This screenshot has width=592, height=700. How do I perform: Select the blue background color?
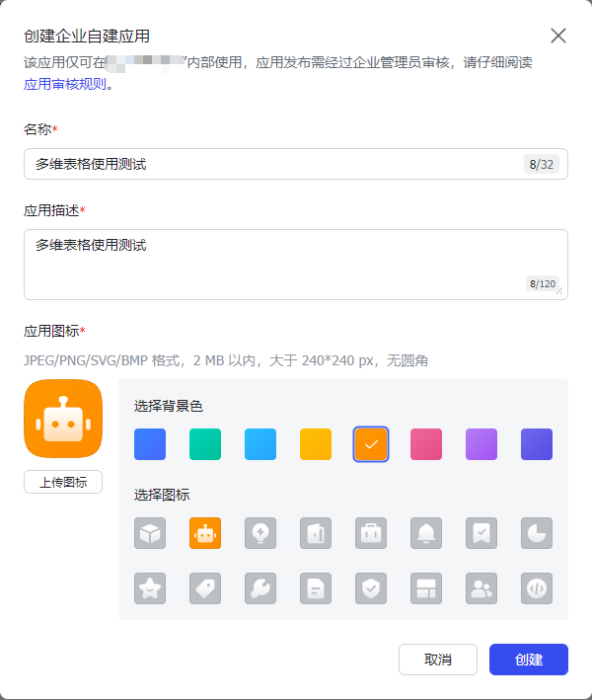(x=150, y=444)
